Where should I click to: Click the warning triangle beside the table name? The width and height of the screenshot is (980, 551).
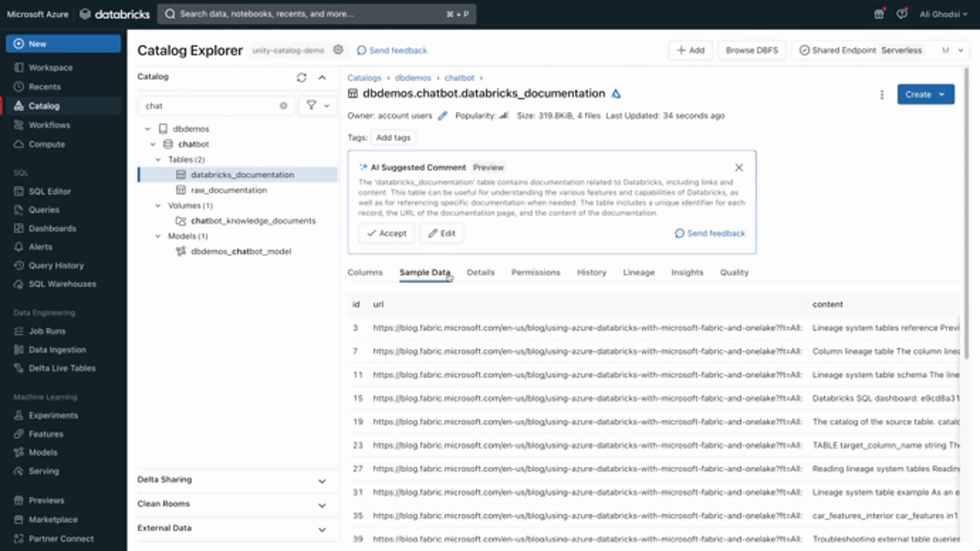coord(616,94)
